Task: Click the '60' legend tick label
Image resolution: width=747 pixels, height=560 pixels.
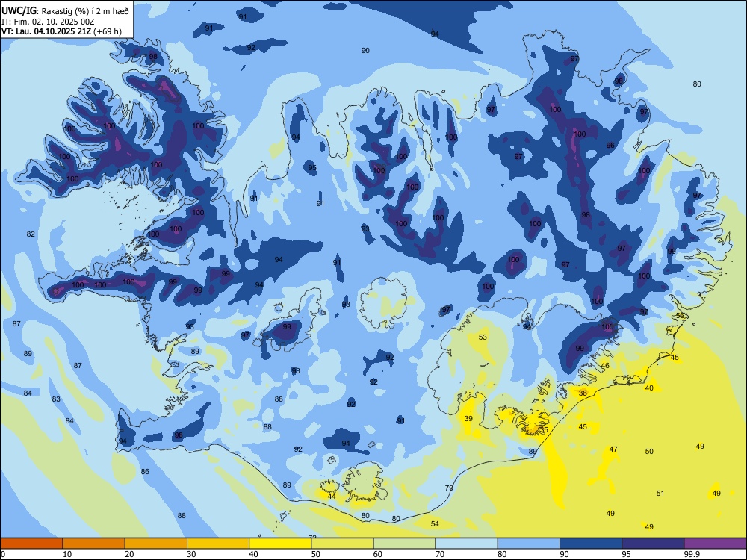Action: click(378, 554)
